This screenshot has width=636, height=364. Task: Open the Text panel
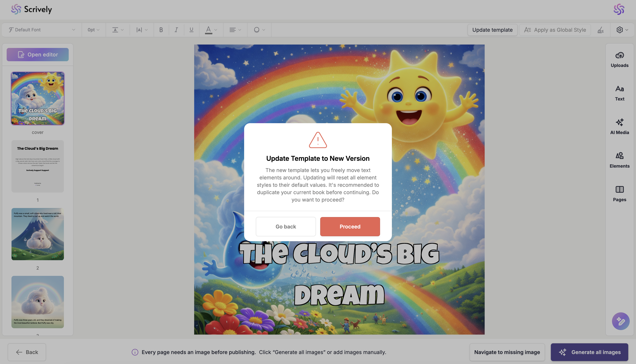(619, 93)
